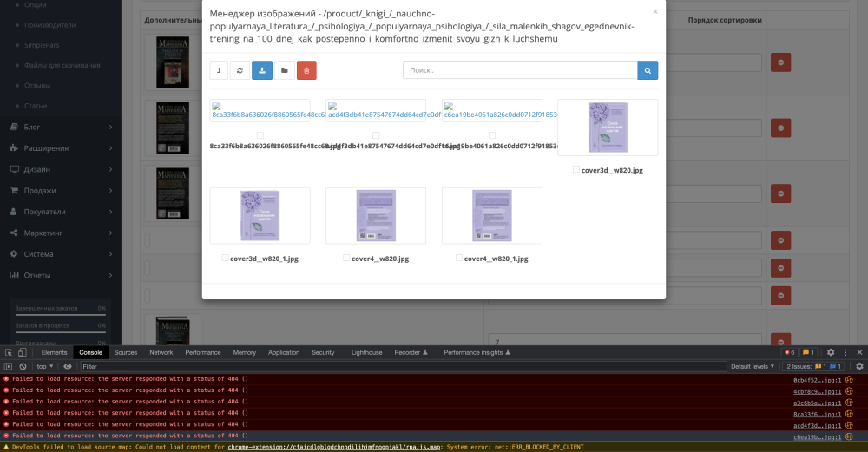Click the blue search magnifier button

point(648,70)
